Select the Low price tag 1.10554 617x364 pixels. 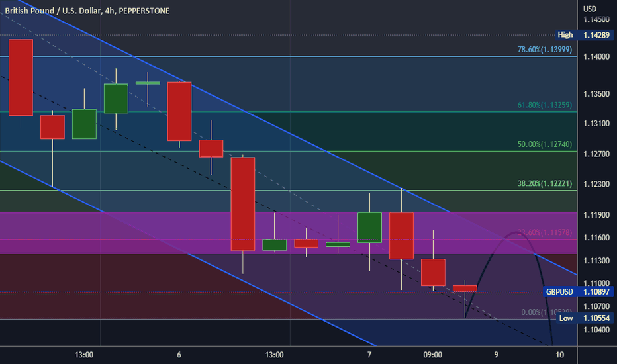[x=596, y=318]
